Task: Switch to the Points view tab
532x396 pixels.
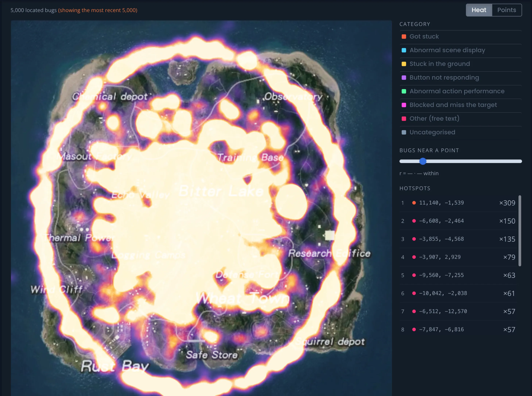Action: pyautogui.click(x=507, y=10)
